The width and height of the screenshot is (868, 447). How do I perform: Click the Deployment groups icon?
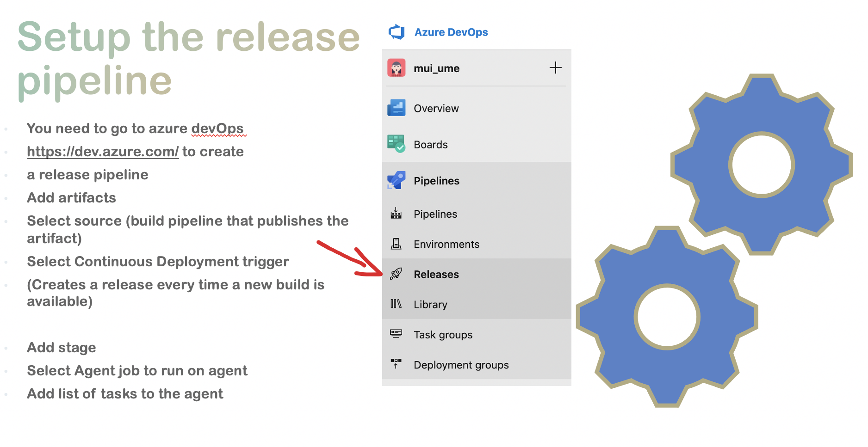coord(396,364)
